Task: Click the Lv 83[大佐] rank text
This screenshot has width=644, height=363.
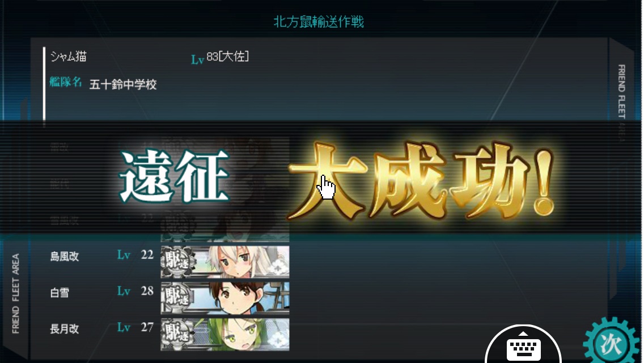Action: click(x=220, y=57)
